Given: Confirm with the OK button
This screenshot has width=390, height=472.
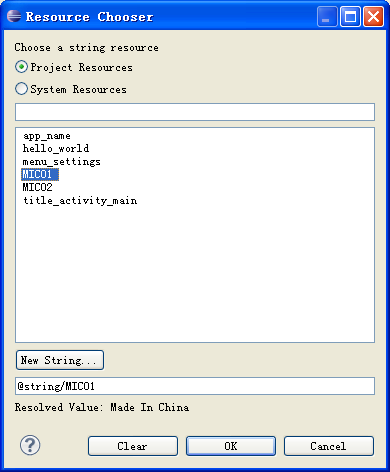Looking at the screenshot, I should tap(231, 446).
